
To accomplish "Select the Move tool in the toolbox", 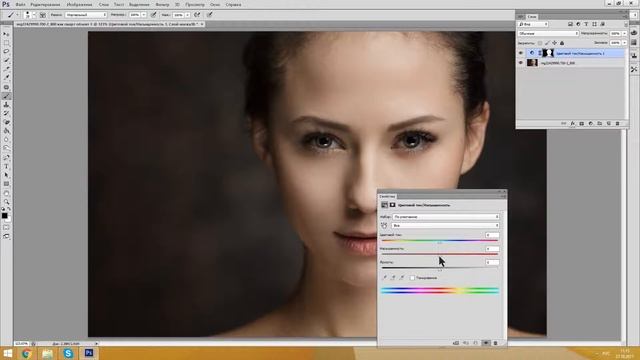I will click(x=6, y=34).
